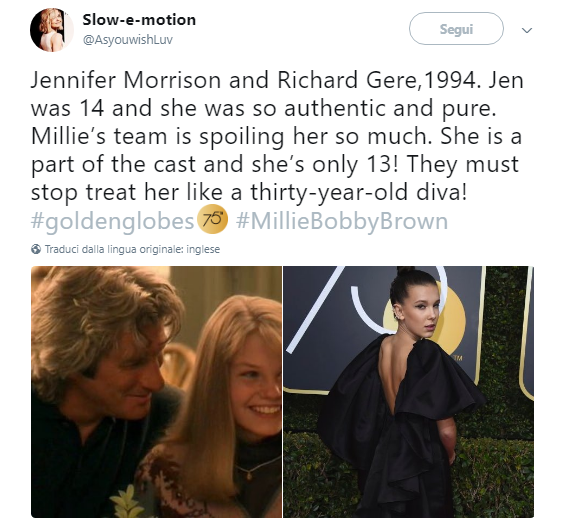
Task: Open the @AsyouwishLuv handle
Action: 128,39
